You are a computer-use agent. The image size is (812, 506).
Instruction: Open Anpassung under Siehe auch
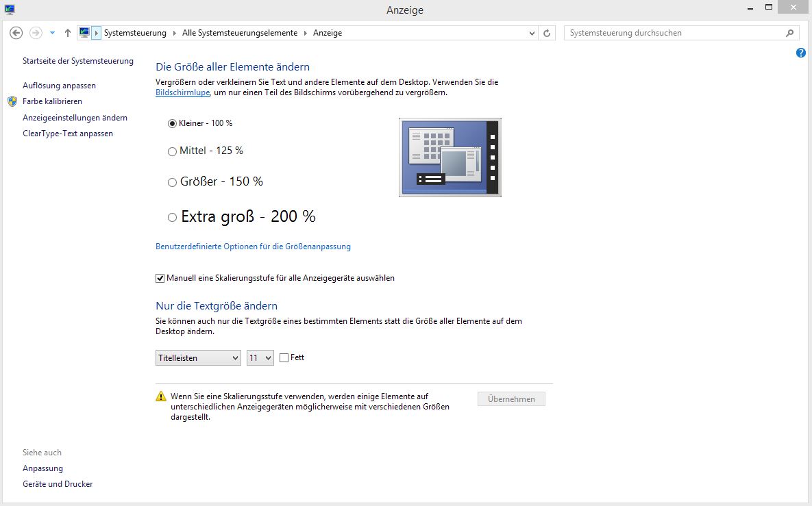[42, 468]
